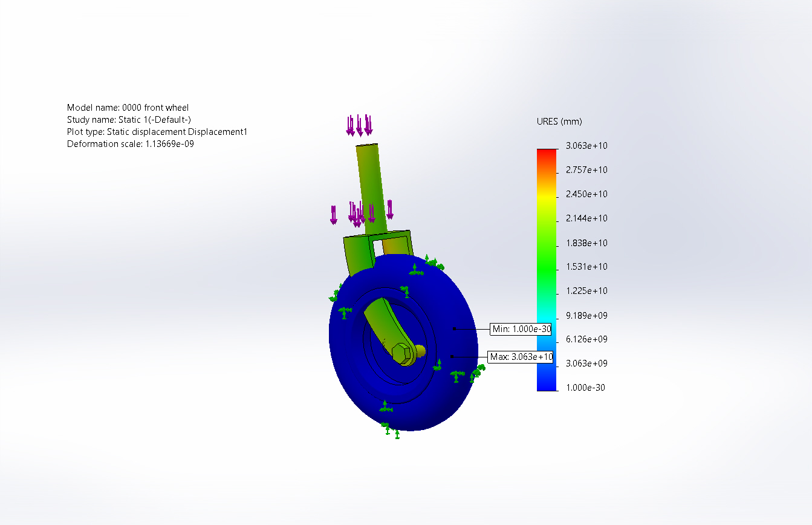The width and height of the screenshot is (812, 525).
Task: Select the 'Deformation scale: 1.13669e-09' text
Action: pyautogui.click(x=131, y=144)
